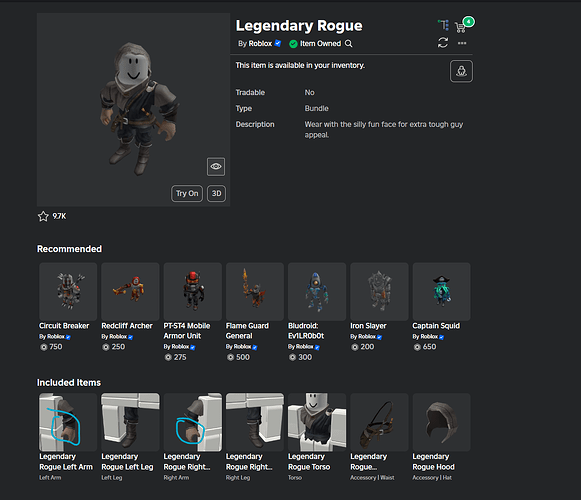Click the magnifier icon next to Item Owned
The height and width of the screenshot is (500, 581).
click(348, 44)
